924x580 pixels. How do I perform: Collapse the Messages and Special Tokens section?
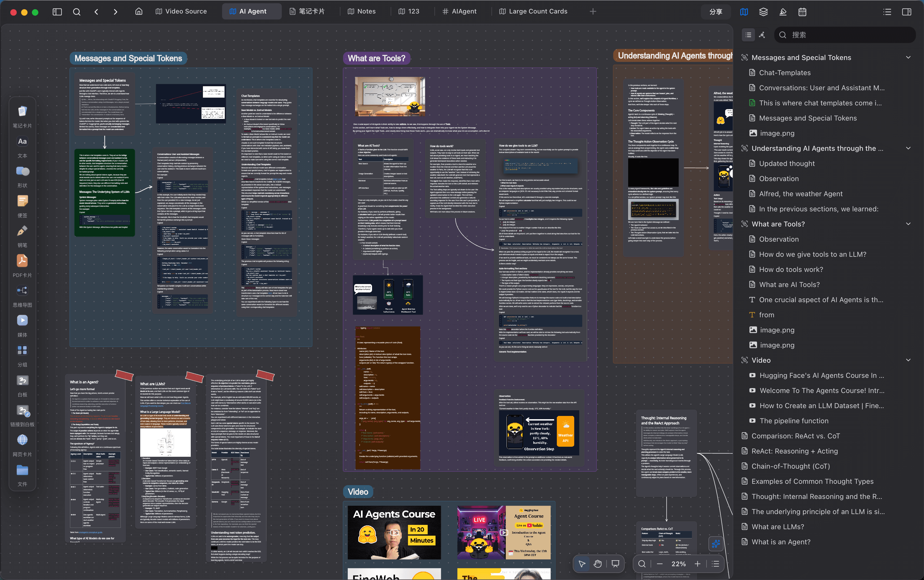(908, 58)
